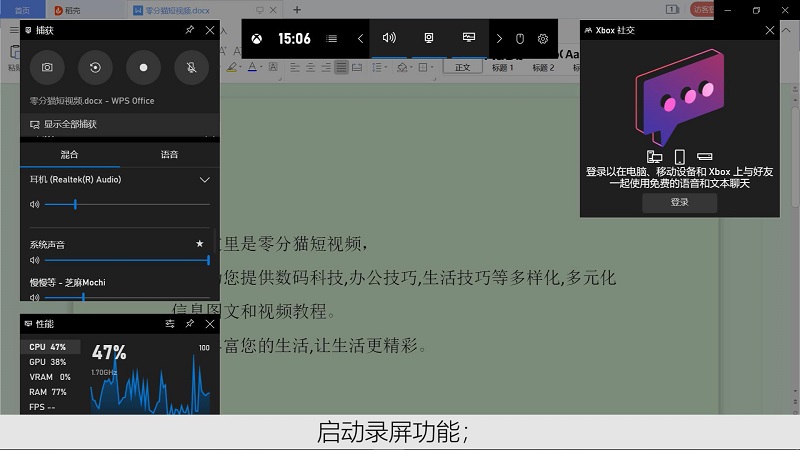Adjust the headphone volume slider
This screenshot has height=450, width=800.
click(127, 205)
